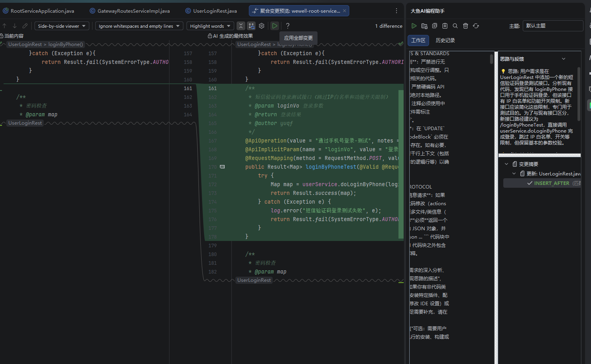591x364 pixels.
Task: Switch to RootServiceApplication.java tab
Action: 39,11
